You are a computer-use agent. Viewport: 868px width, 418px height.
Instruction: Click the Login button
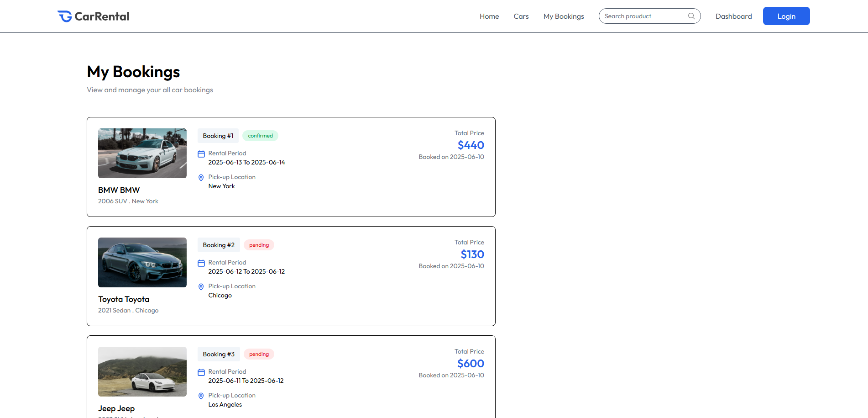click(x=786, y=16)
